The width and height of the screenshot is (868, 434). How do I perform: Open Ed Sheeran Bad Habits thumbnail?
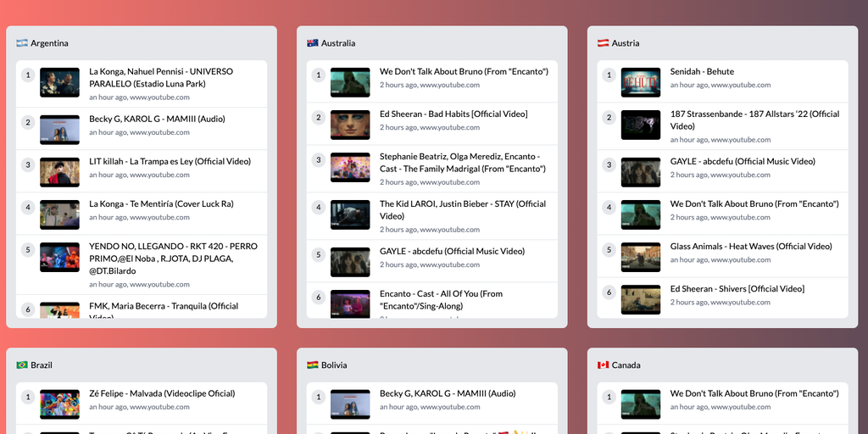pyautogui.click(x=350, y=125)
